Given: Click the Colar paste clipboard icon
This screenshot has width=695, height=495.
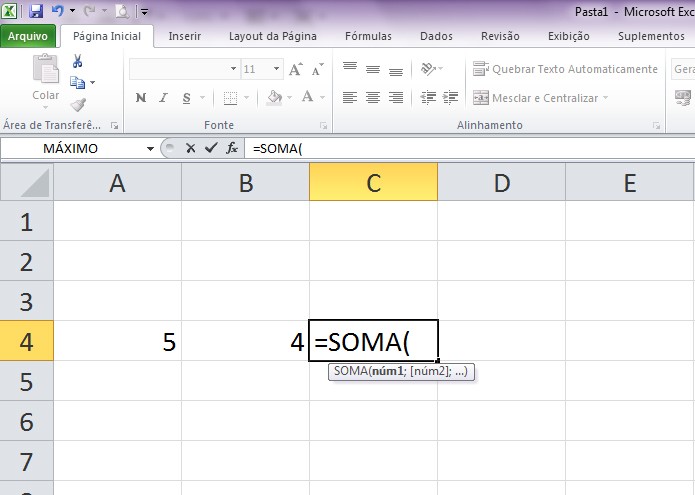Looking at the screenshot, I should (x=46, y=68).
